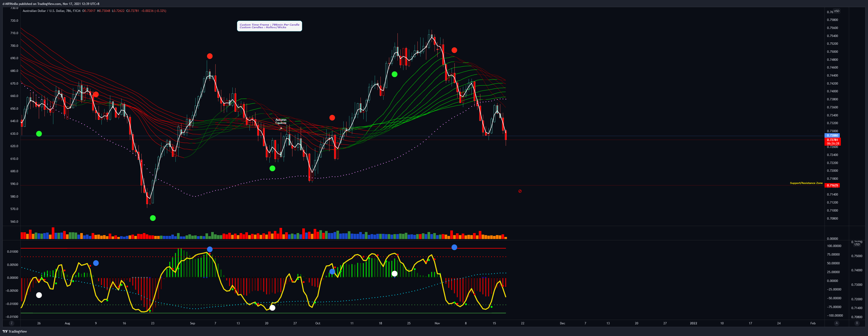
Task: Click the 'Australian Dollar / U.S. Dollar, 786, FXCM' title
Action: pos(52,11)
